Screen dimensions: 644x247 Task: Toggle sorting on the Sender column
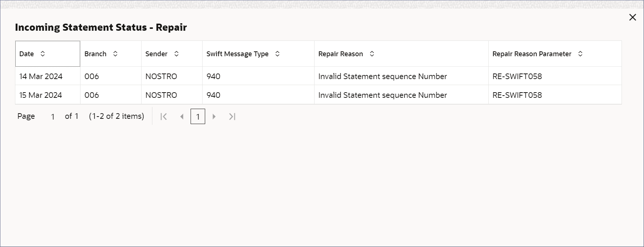pyautogui.click(x=176, y=54)
